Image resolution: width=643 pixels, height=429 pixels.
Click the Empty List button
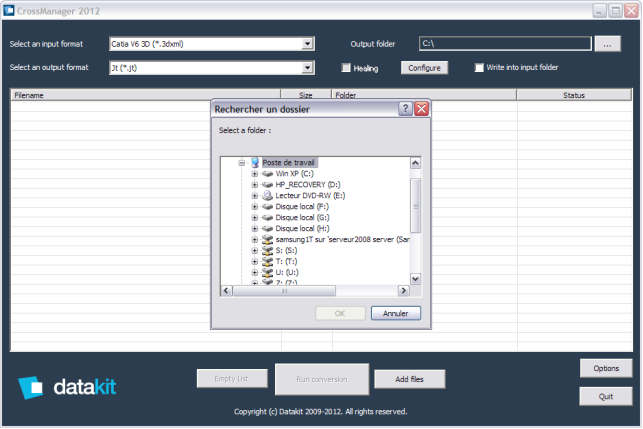tap(232, 379)
